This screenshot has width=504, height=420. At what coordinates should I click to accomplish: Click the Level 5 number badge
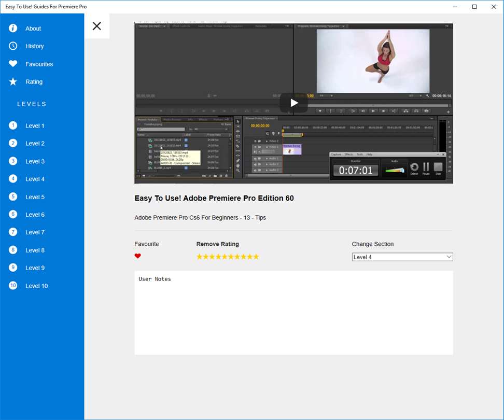13,197
